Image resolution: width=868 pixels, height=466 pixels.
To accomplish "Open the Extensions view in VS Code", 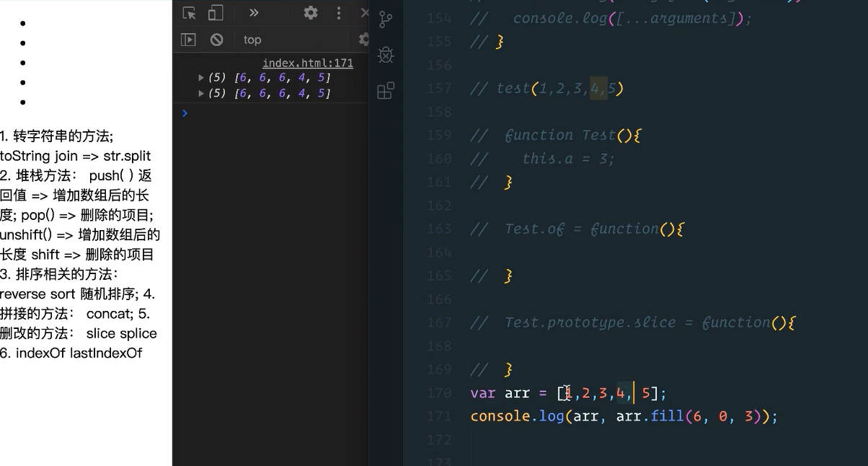I will [386, 90].
